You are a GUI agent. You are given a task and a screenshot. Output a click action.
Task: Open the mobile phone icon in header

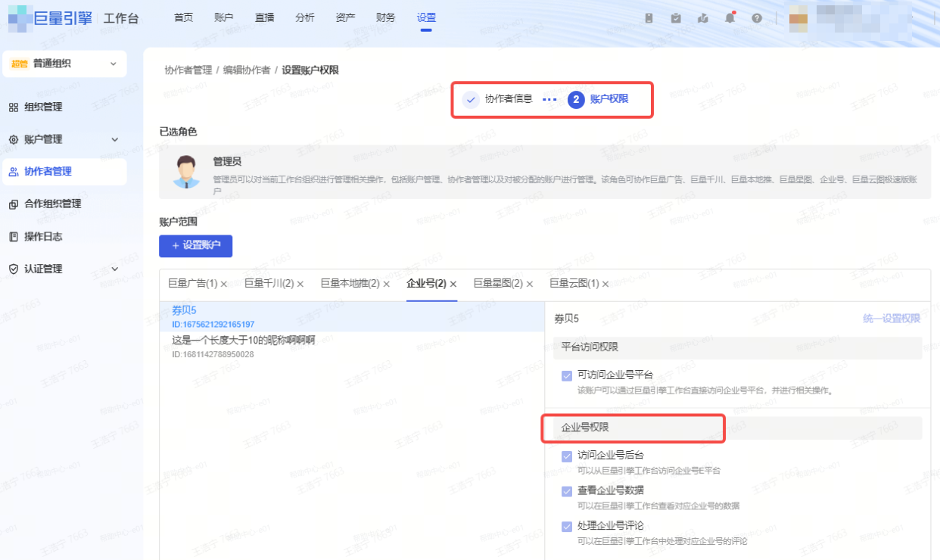649,18
